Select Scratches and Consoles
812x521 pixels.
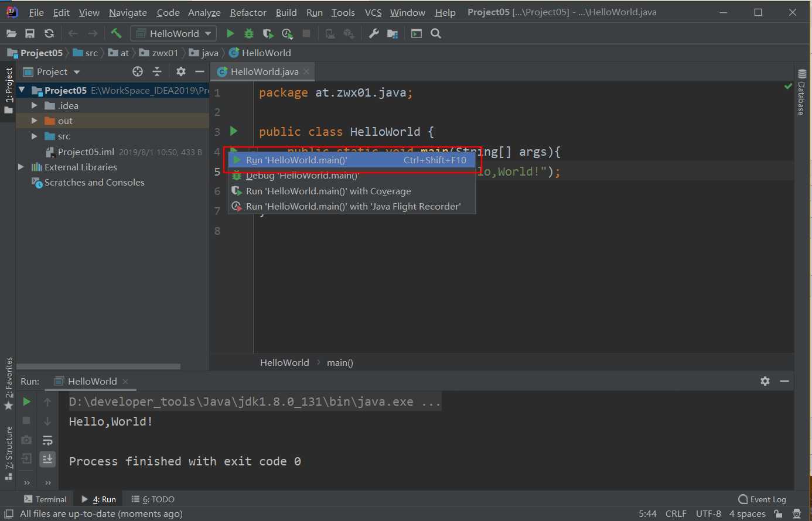click(x=94, y=182)
